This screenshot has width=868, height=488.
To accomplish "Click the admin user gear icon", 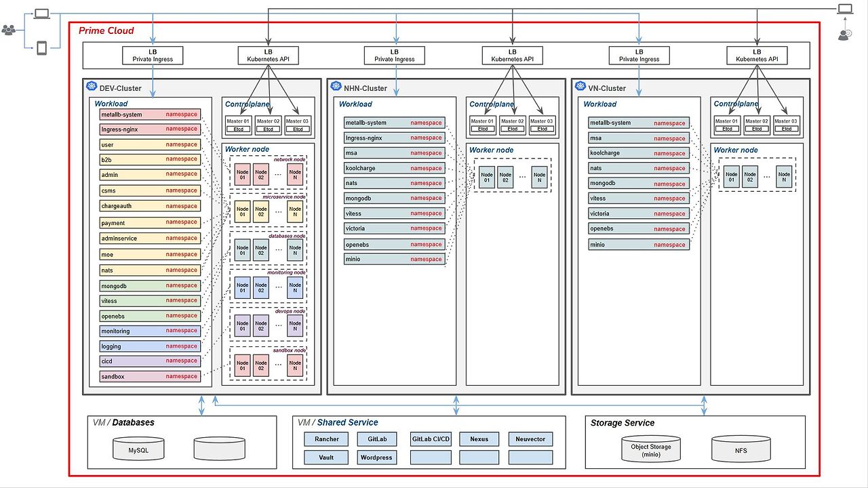I will [x=845, y=35].
